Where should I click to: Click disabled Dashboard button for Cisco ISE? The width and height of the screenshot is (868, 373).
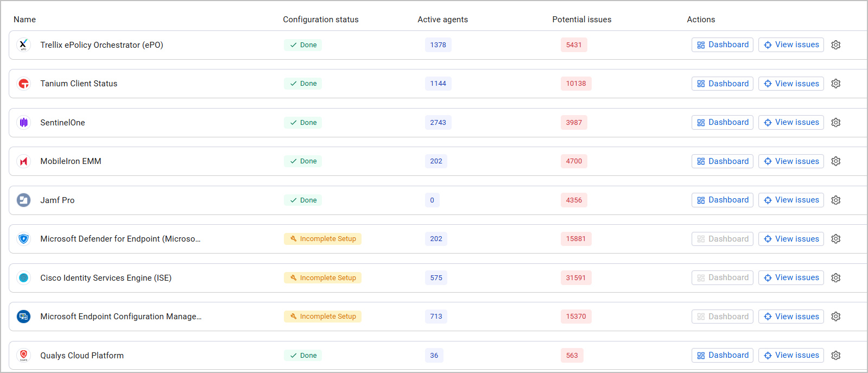tap(723, 278)
